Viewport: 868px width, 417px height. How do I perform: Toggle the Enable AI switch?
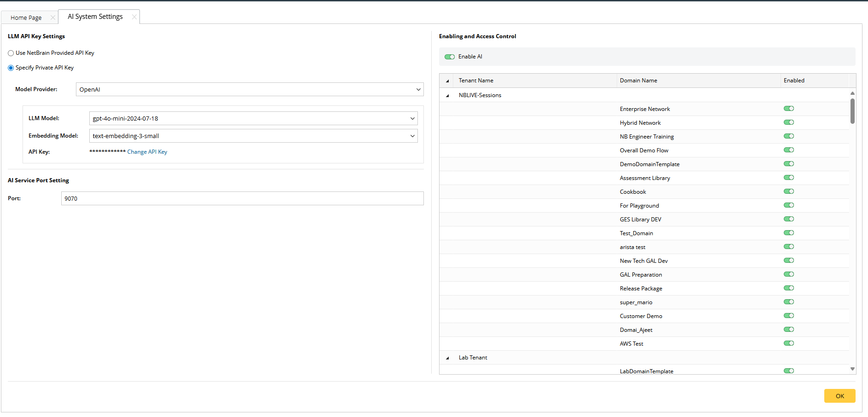point(450,57)
